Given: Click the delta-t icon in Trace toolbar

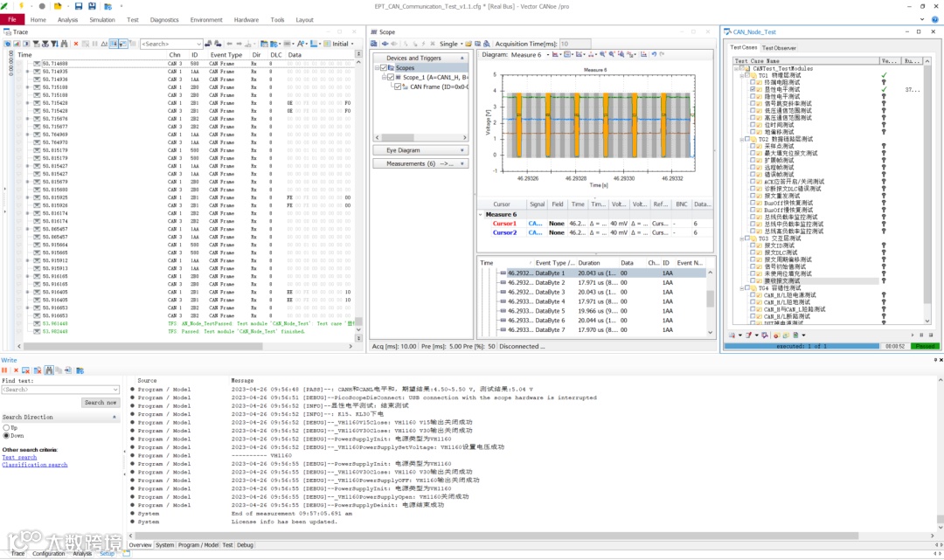Looking at the screenshot, I should click(104, 44).
